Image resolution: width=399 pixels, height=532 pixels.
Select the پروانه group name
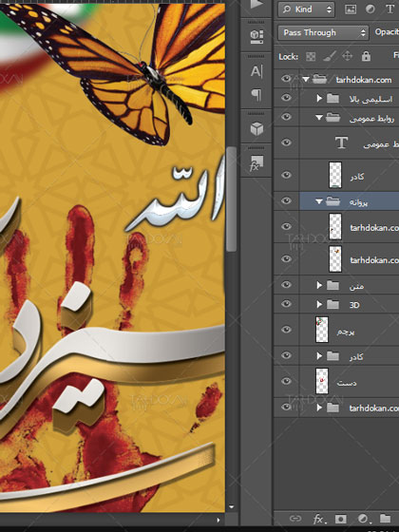[x=358, y=202]
